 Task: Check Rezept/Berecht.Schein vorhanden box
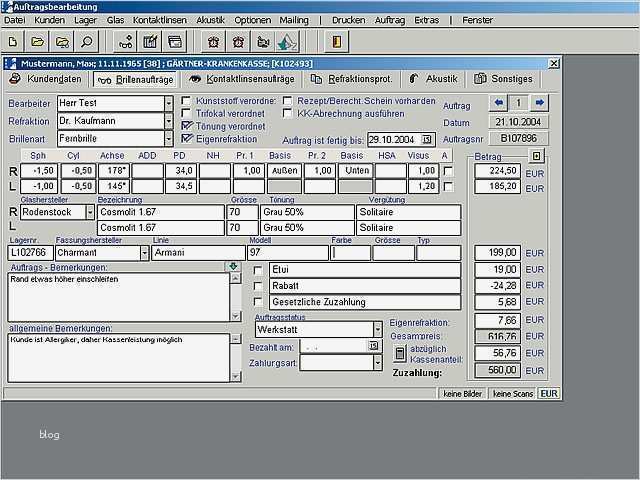click(287, 100)
